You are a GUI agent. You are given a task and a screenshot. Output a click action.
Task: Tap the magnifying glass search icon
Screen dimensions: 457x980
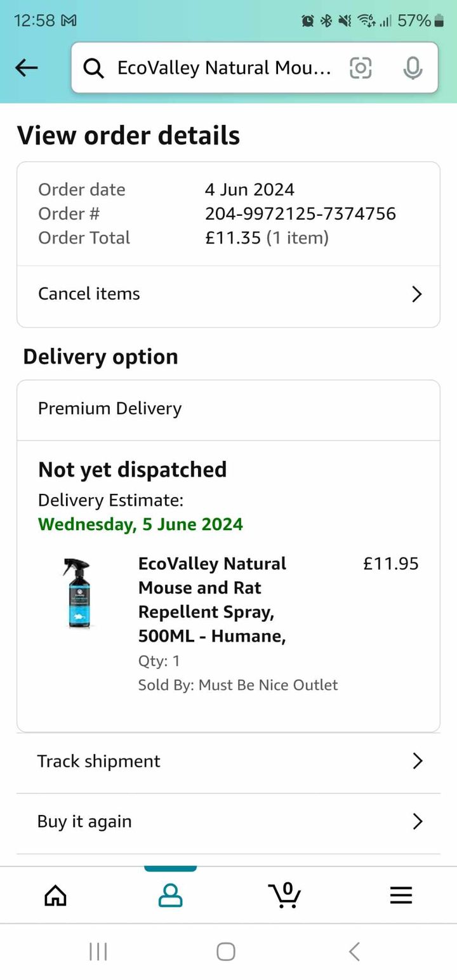(93, 68)
